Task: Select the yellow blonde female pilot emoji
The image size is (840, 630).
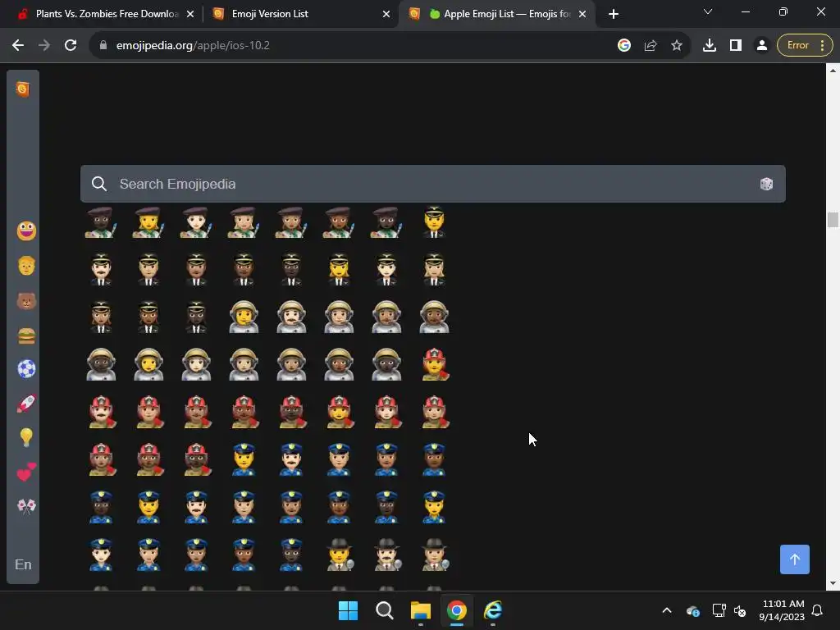Action: pos(339,269)
